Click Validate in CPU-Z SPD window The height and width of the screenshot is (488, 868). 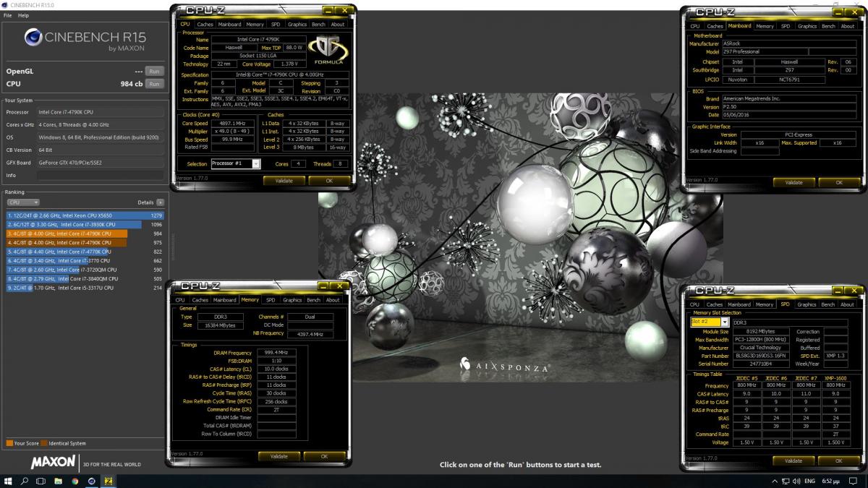coord(793,461)
